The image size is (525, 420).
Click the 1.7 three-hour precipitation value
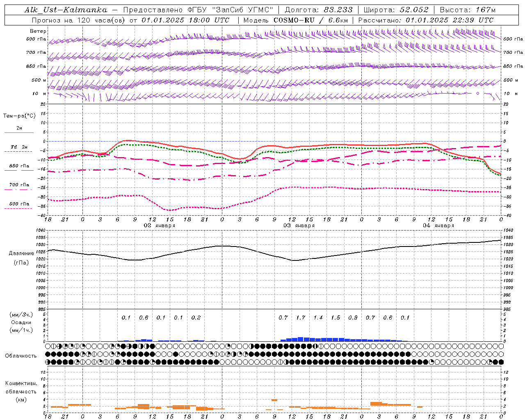301,318
